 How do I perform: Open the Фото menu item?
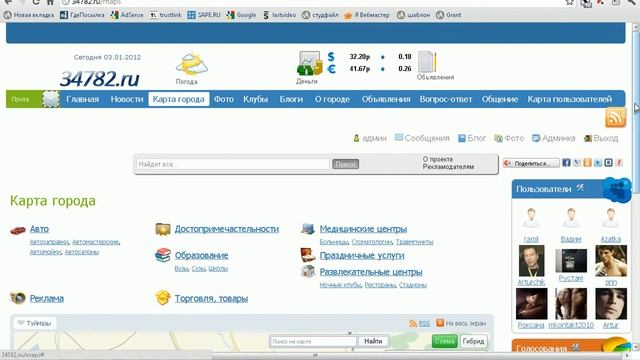coord(224,99)
